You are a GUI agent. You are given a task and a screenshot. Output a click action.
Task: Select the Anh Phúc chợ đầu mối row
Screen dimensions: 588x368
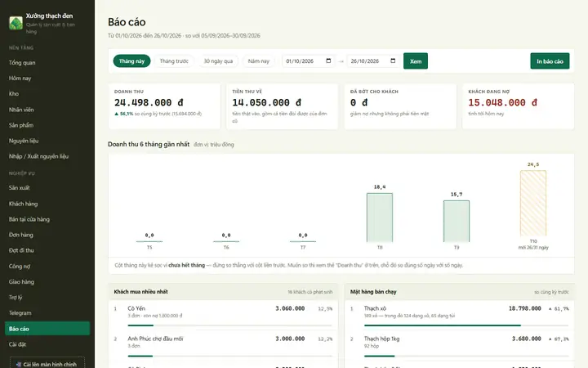(223, 346)
